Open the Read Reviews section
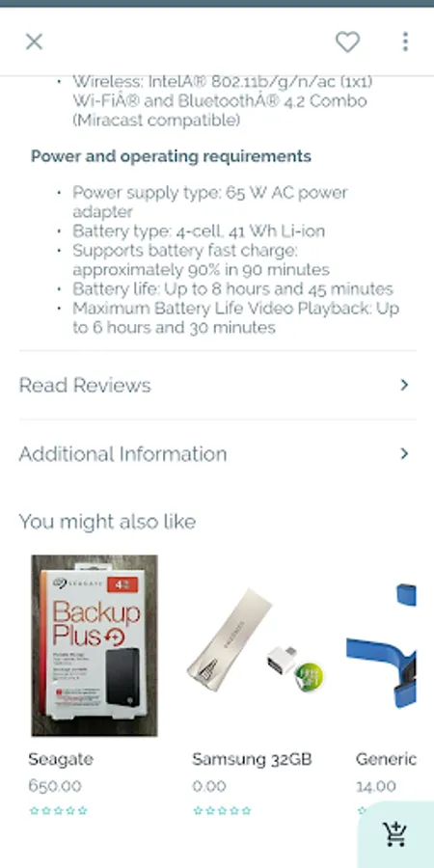 [x=217, y=385]
